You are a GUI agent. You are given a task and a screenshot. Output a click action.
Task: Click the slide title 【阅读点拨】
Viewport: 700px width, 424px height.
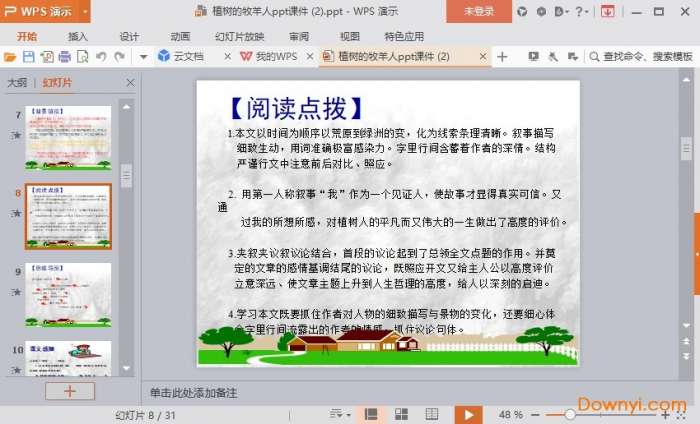click(296, 108)
